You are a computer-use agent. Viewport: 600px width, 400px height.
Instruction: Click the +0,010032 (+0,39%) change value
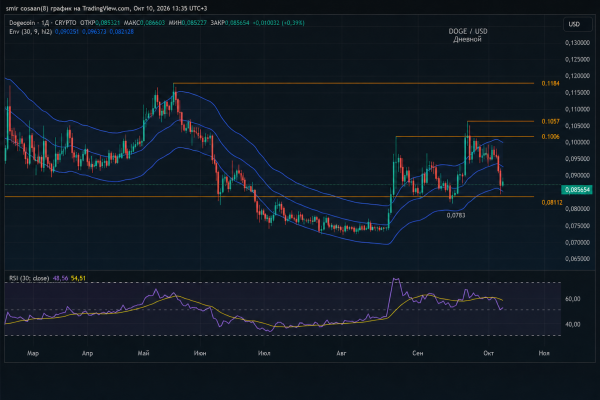(x=279, y=23)
